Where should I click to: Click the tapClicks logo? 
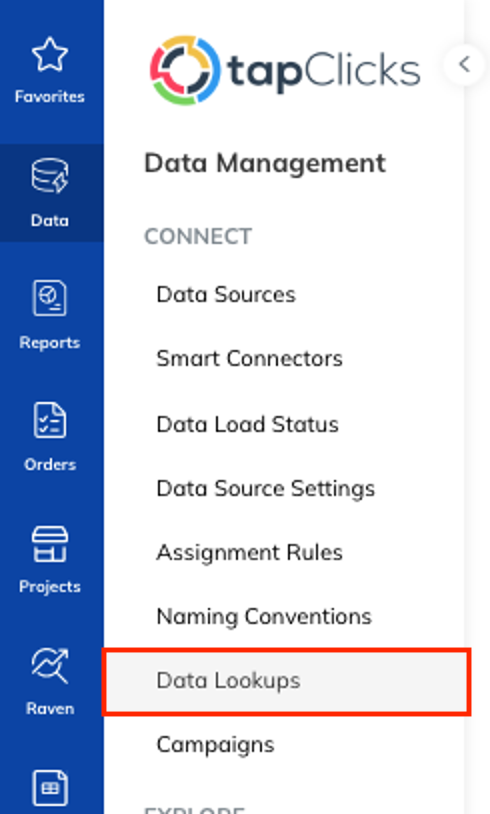coord(285,70)
